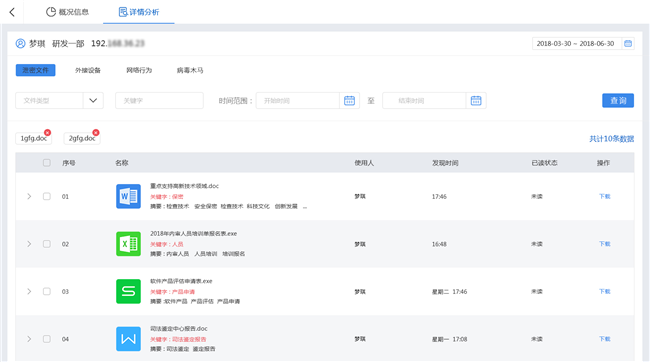Open the start time calendar picker
This screenshot has height=362, width=650.
click(349, 100)
